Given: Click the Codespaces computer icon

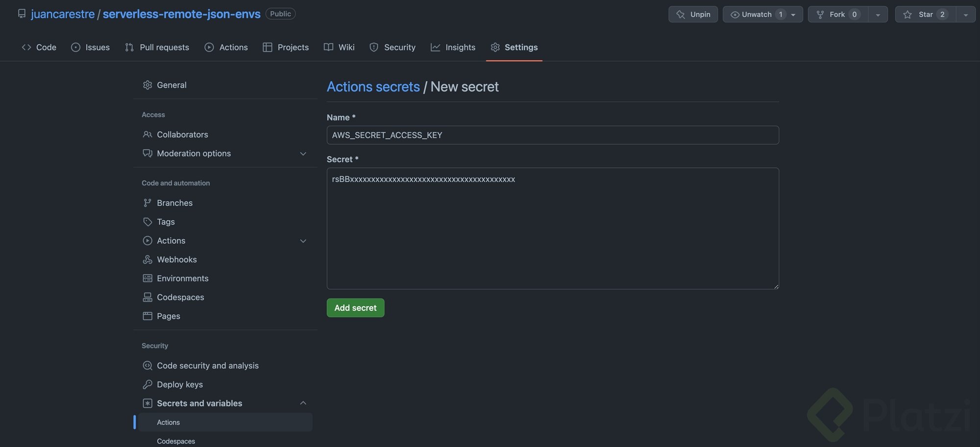Looking at the screenshot, I should click(x=147, y=297).
